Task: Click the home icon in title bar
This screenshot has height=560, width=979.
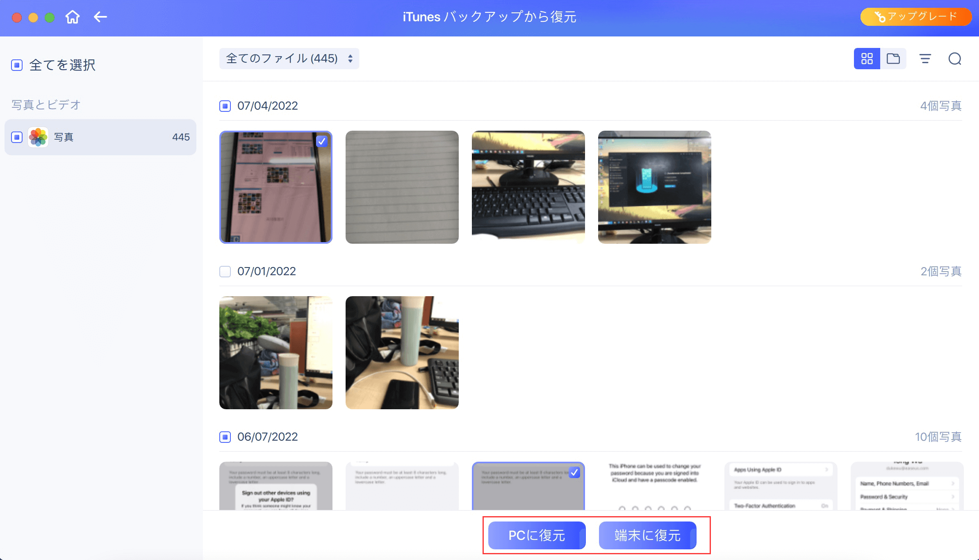Action: [x=73, y=17]
